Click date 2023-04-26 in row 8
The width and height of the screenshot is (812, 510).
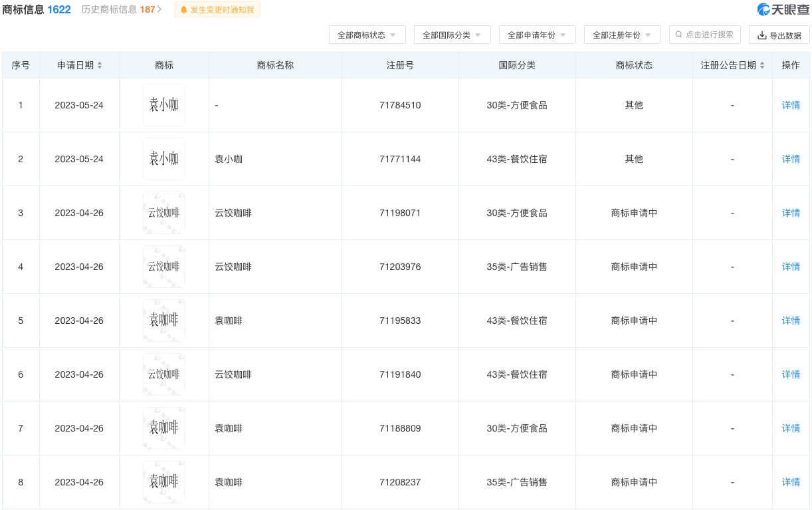click(79, 482)
